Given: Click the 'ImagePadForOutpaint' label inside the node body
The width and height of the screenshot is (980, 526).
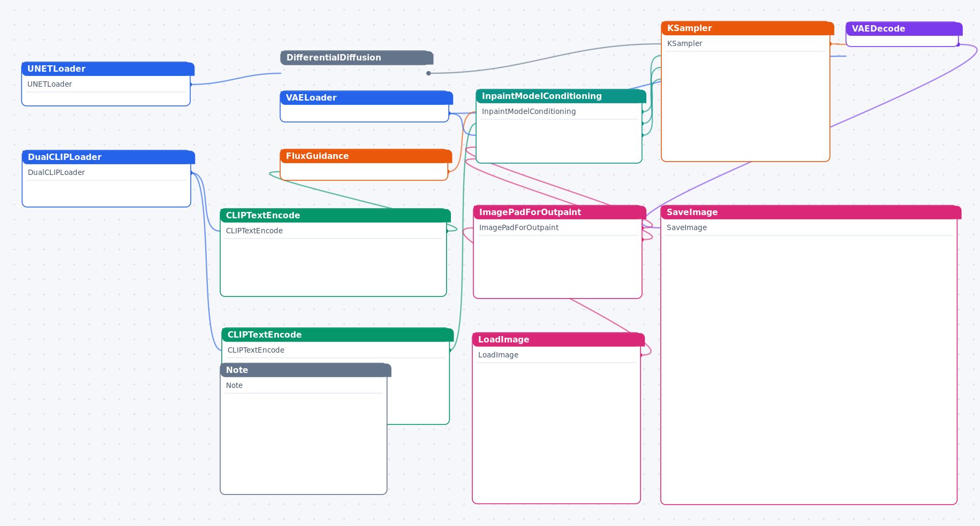Looking at the screenshot, I should (519, 228).
